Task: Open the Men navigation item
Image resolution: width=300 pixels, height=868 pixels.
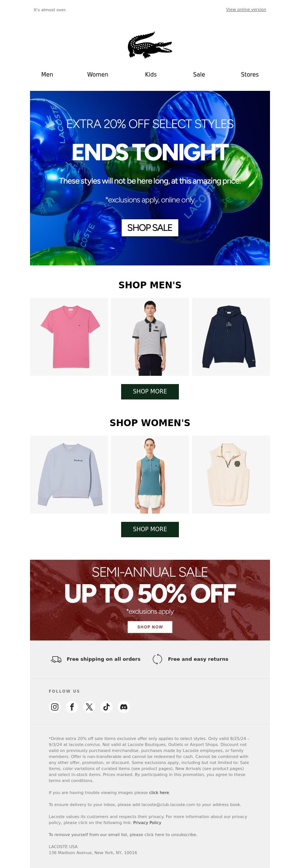Action: pyautogui.click(x=47, y=75)
